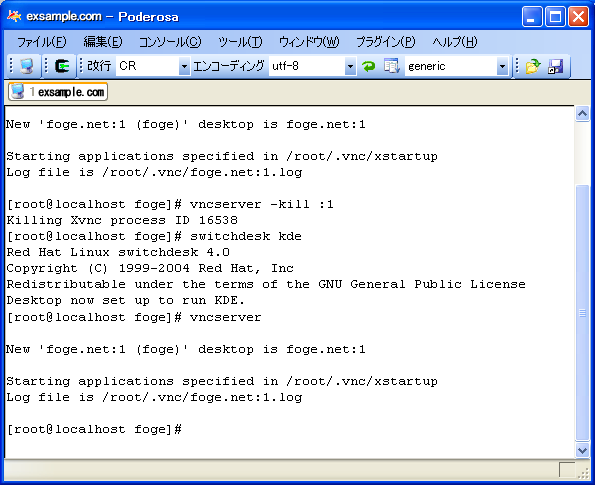
Task: Expand the generic terminal type dropdown
Action: [x=502, y=66]
